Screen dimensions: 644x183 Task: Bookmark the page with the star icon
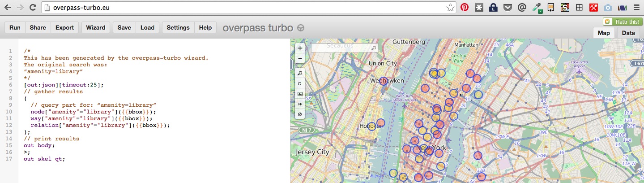click(x=450, y=8)
